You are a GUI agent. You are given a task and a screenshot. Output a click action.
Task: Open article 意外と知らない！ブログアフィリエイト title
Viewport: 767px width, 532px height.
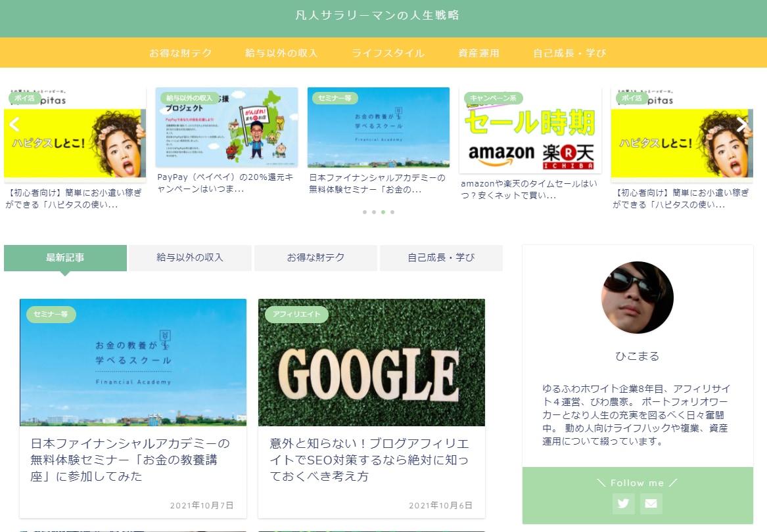pos(369,460)
